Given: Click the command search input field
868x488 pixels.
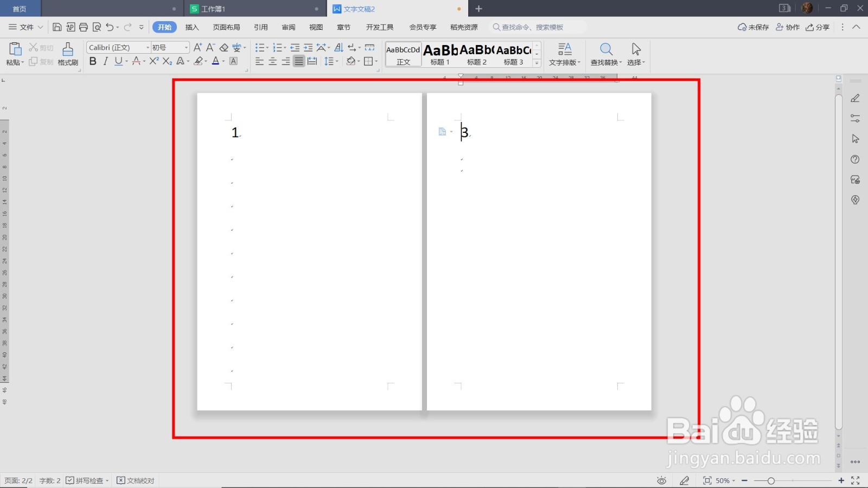Looking at the screenshot, I should (x=537, y=27).
